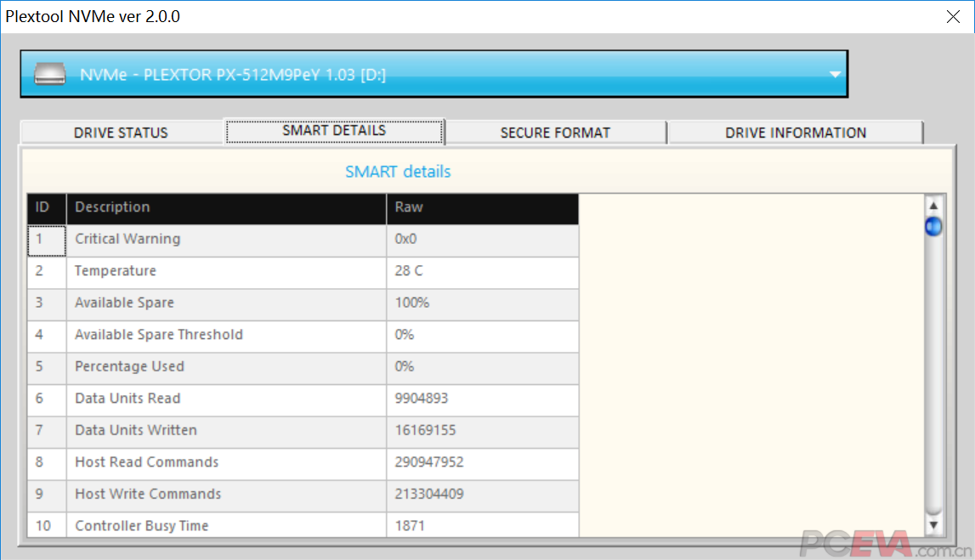
Task: Click the raw value 213304409
Action: click(429, 494)
